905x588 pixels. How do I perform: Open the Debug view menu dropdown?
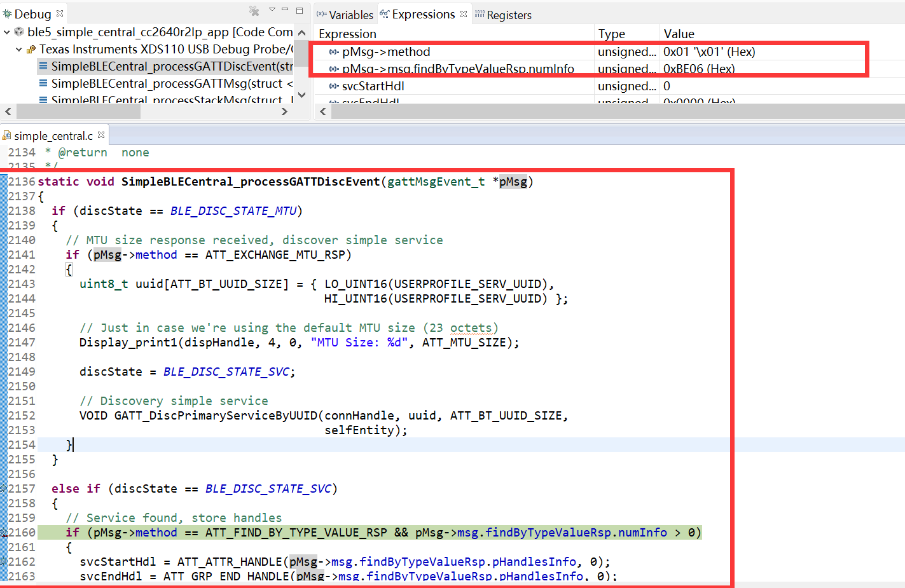[x=272, y=10]
